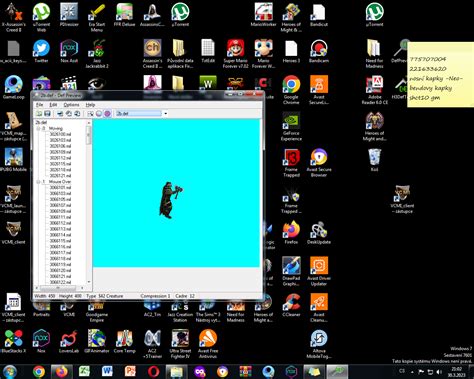This screenshot has width=474, height=379.
Task: Click the light blue circle icon in Def Preview toolbar
Action: [x=99, y=114]
